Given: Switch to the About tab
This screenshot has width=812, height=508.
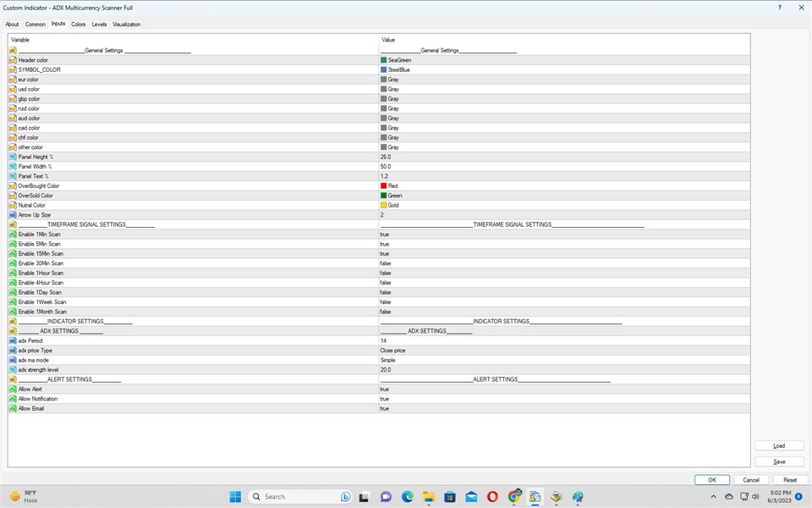Looking at the screenshot, I should tap(12, 25).
